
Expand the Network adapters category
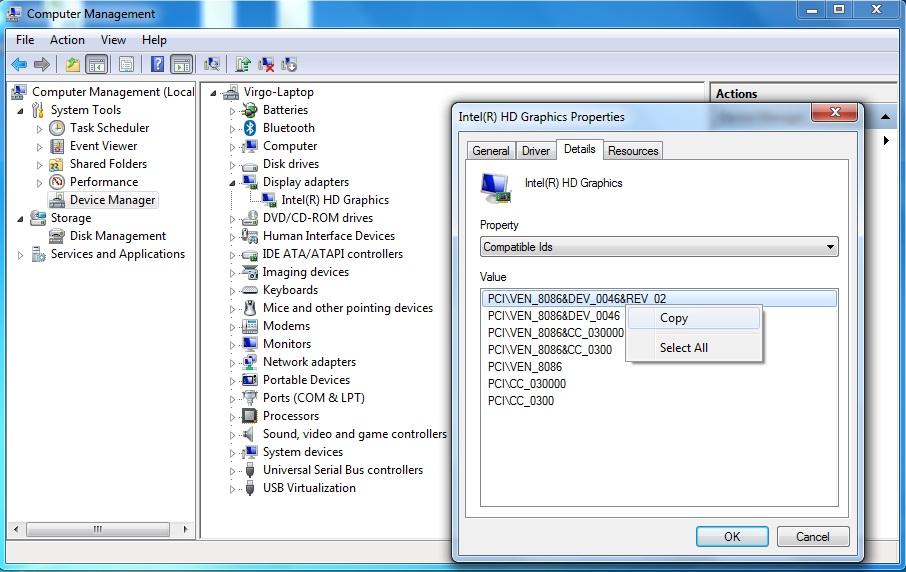(232, 362)
